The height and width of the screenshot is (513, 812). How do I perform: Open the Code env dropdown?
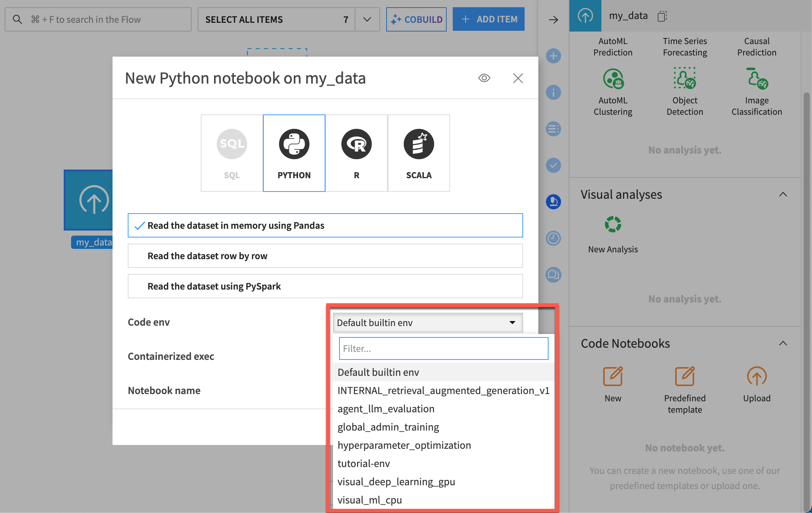(428, 323)
